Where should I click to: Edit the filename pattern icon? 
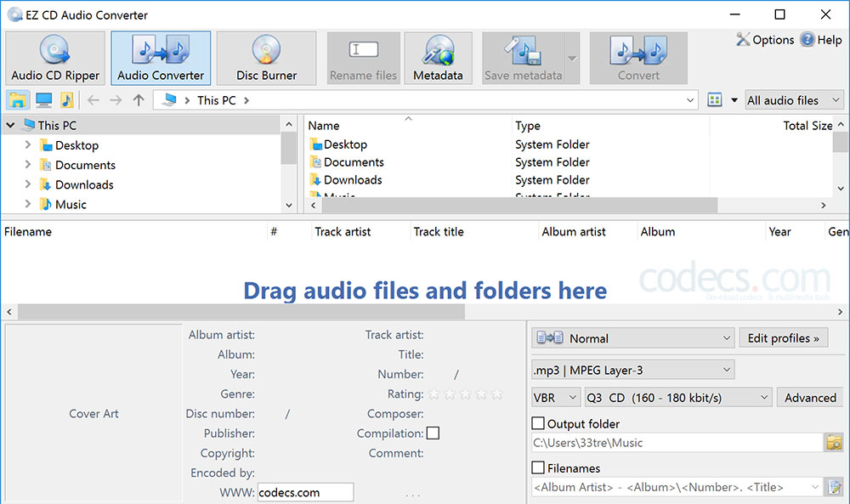834,487
